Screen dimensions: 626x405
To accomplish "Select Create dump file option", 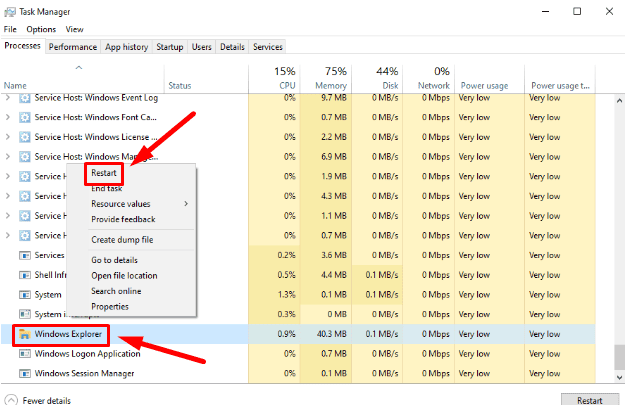I will coord(122,240).
